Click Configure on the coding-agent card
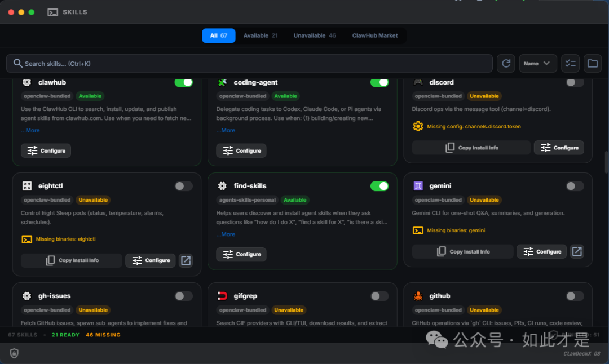 point(241,150)
